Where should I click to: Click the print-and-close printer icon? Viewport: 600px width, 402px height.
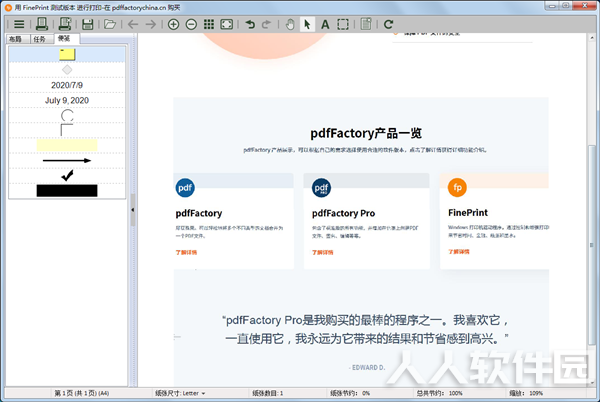click(65, 24)
